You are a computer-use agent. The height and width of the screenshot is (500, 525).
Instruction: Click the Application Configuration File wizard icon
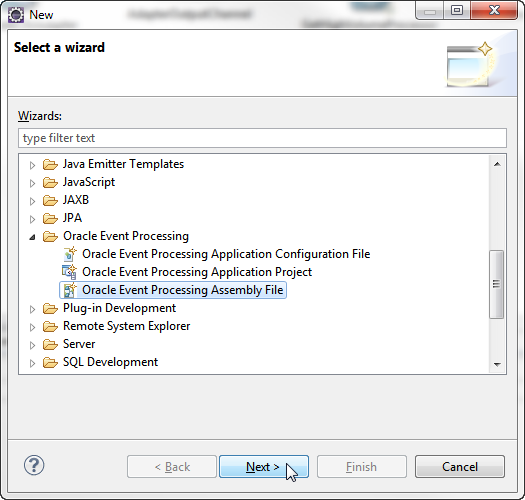pos(70,254)
